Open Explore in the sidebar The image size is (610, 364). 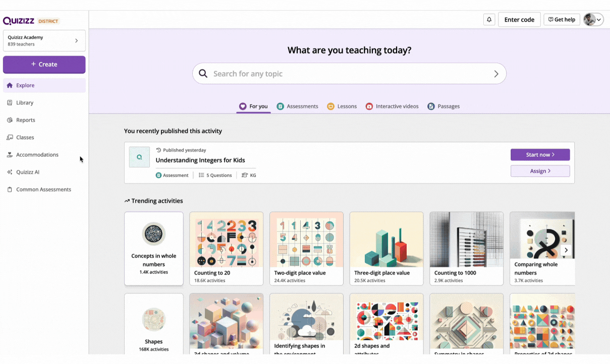click(44, 85)
